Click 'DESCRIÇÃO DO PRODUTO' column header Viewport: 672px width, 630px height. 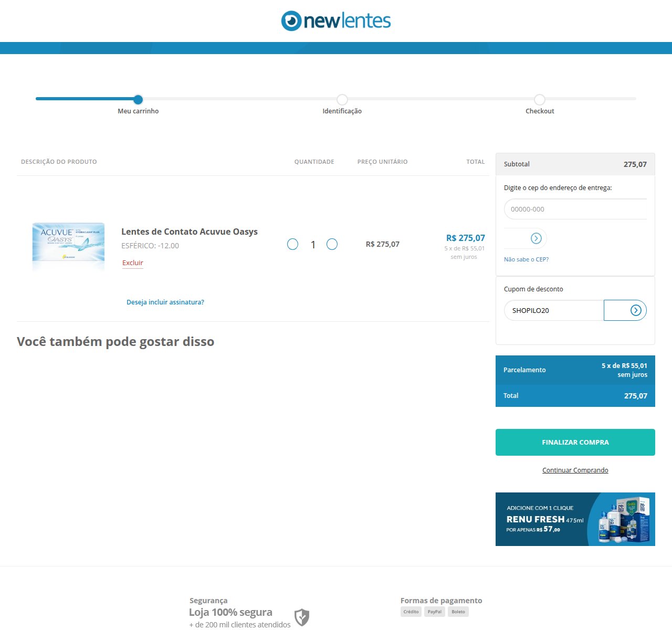click(59, 162)
